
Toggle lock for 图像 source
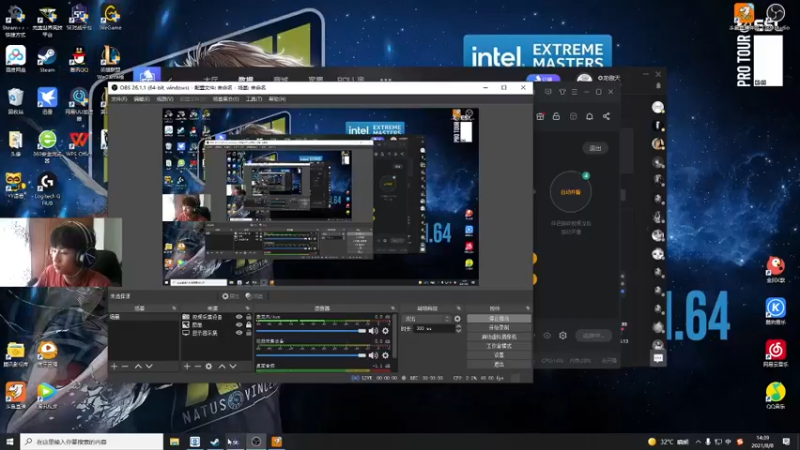pyautogui.click(x=248, y=324)
